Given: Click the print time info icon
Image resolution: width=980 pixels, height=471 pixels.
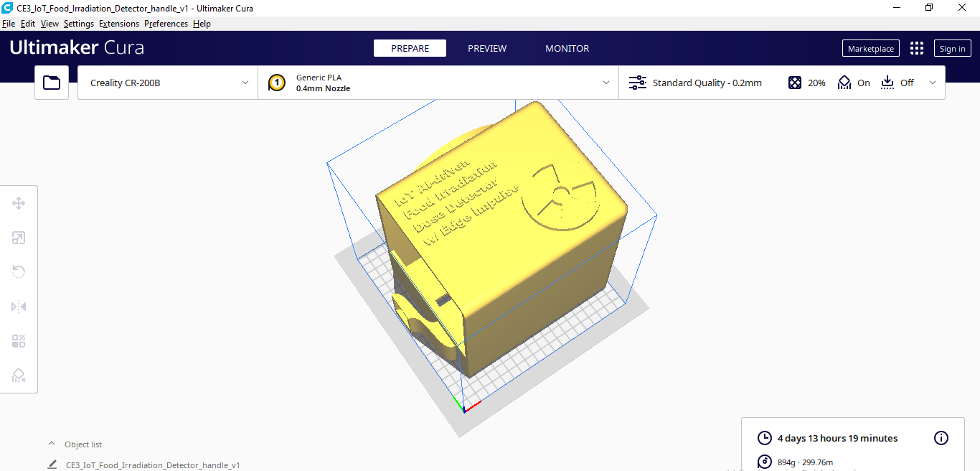Looking at the screenshot, I should tap(941, 438).
